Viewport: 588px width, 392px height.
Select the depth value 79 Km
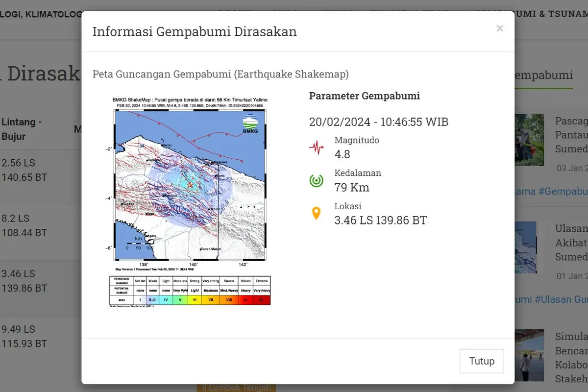click(x=352, y=187)
